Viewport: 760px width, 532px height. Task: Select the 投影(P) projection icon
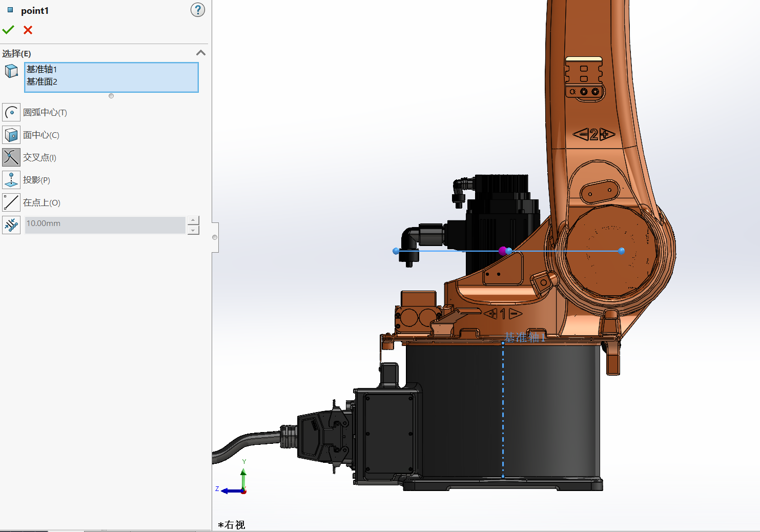(x=11, y=180)
